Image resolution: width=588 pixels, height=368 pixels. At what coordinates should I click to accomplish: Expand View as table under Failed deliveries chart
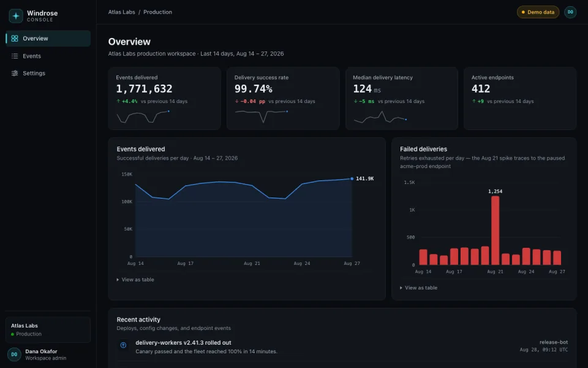click(418, 288)
